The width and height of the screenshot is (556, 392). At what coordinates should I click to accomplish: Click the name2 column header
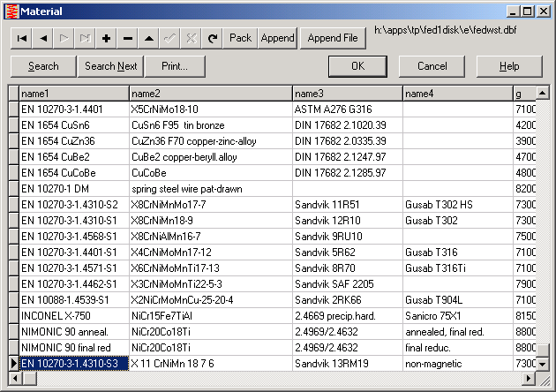point(210,94)
